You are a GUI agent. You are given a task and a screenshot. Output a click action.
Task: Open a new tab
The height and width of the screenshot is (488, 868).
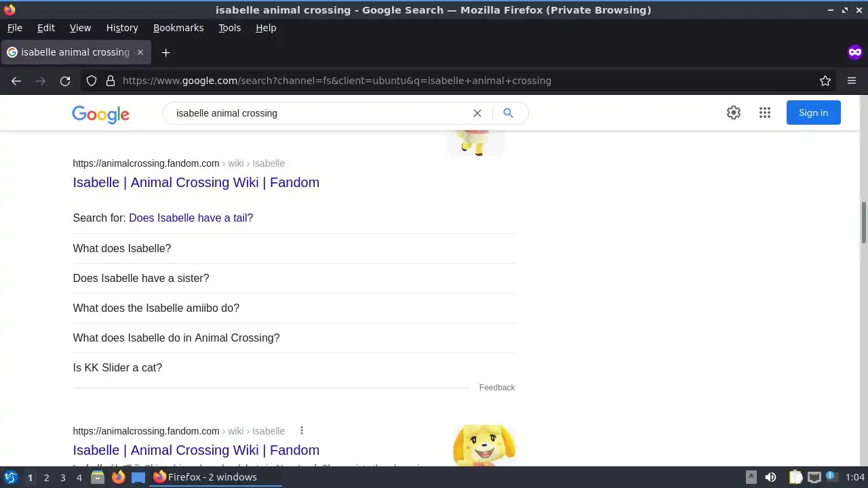[165, 52]
